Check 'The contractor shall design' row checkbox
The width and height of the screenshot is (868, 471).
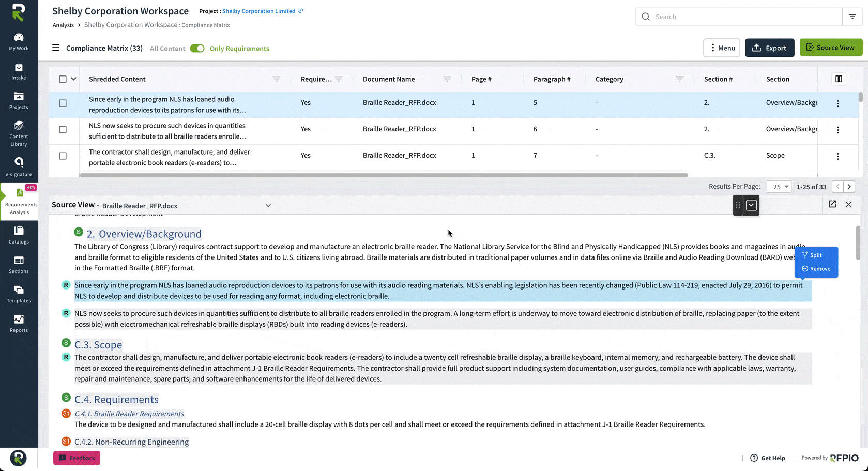tap(63, 156)
